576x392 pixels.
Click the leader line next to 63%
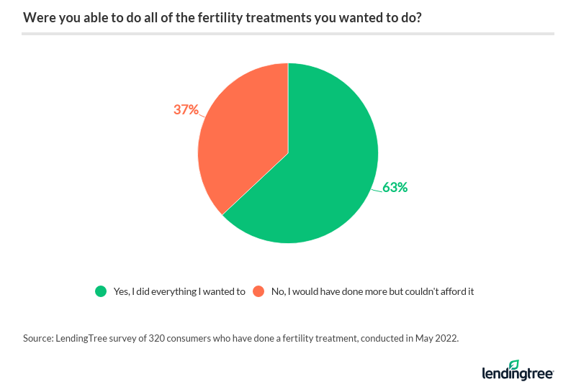tap(376, 188)
